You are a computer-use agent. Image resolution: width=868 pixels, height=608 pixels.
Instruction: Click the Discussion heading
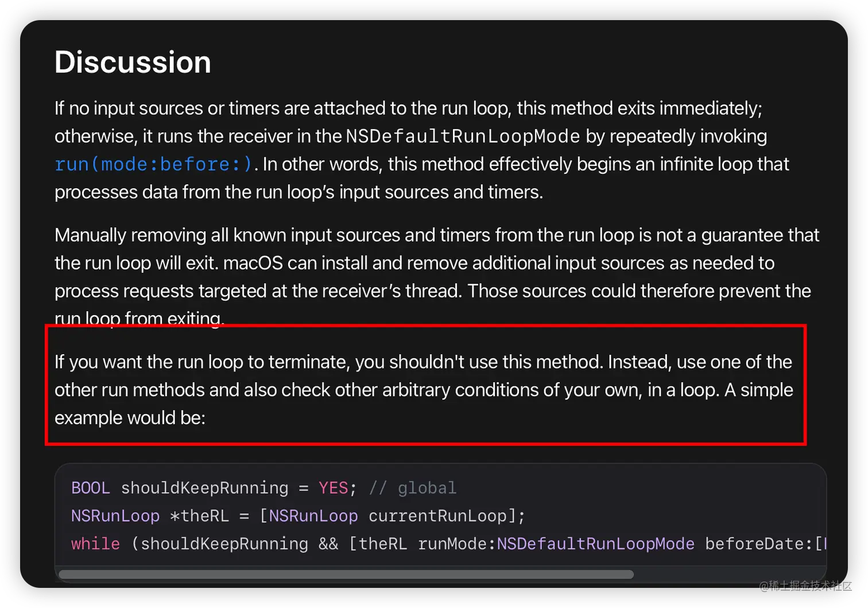[133, 62]
